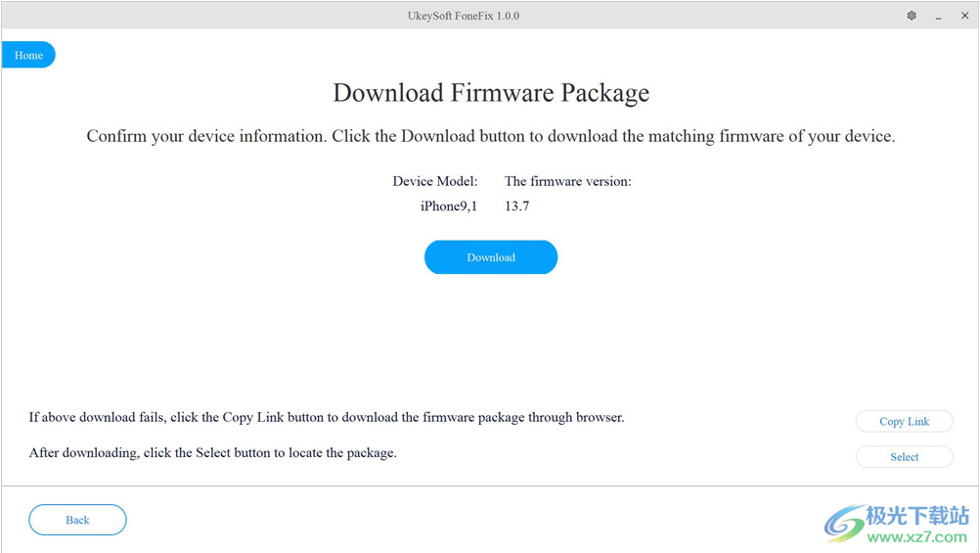Go Back to the previous step

pos(77,520)
